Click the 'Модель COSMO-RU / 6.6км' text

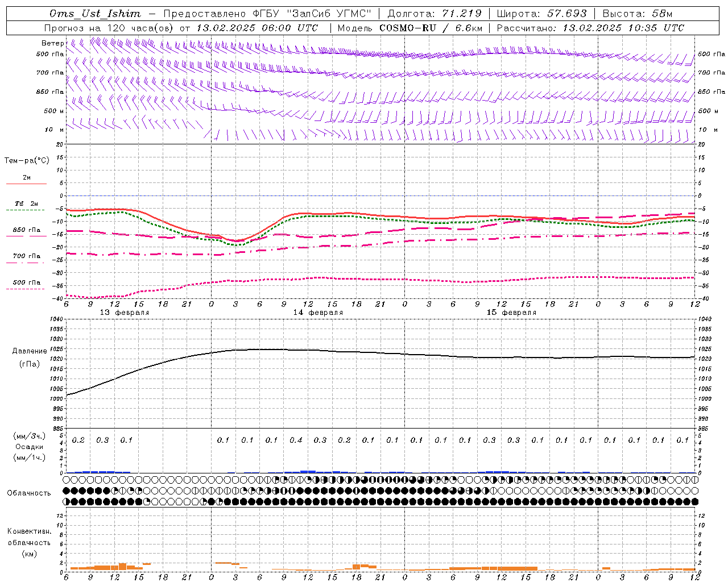click(x=410, y=28)
